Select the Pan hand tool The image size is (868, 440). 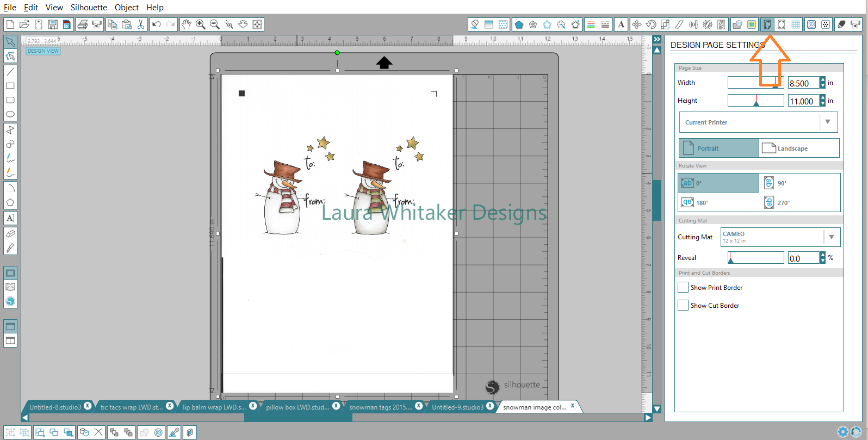point(186,24)
